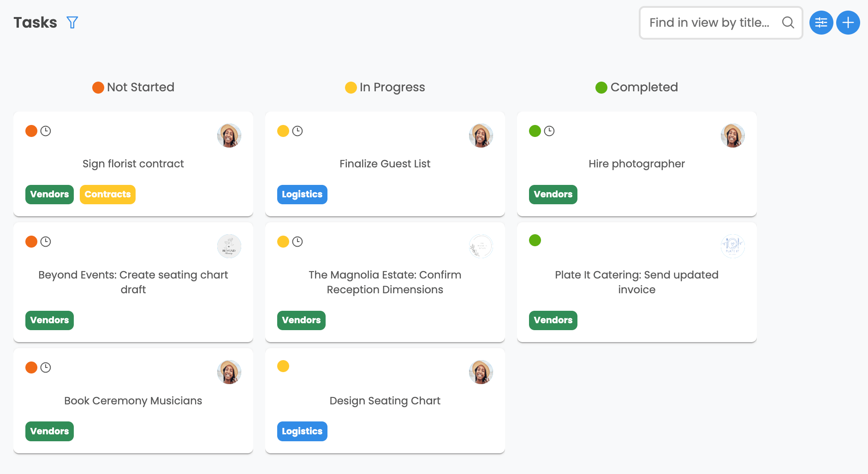Screen dimensions: 868x474
Task: Click clock icon on Finalize Guest List
Action: 297,131
